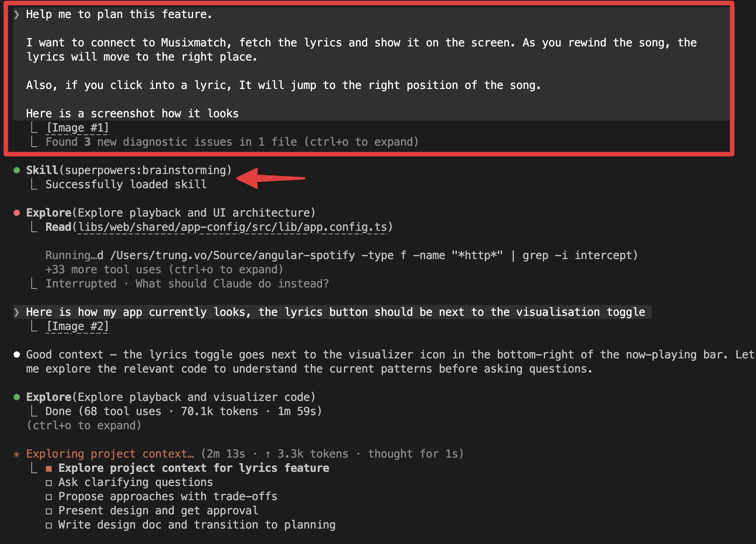
Task: Click the green dot beside Explore playback and visualizer code
Action: (x=17, y=397)
